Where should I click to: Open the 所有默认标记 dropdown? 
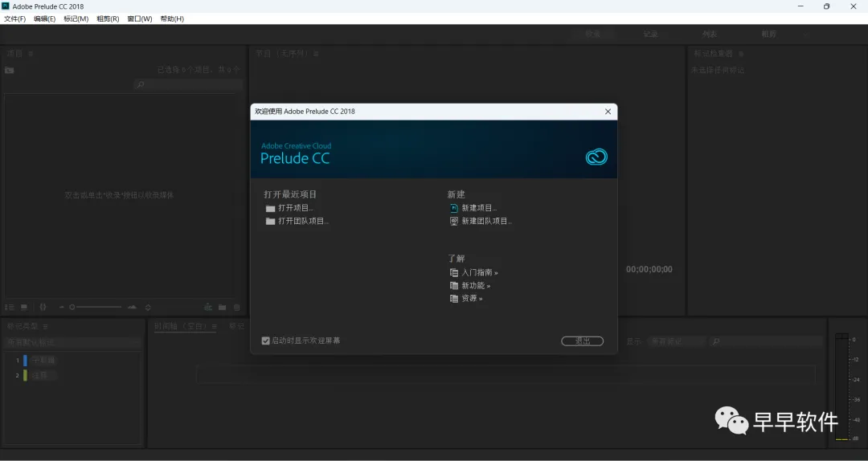(72, 343)
